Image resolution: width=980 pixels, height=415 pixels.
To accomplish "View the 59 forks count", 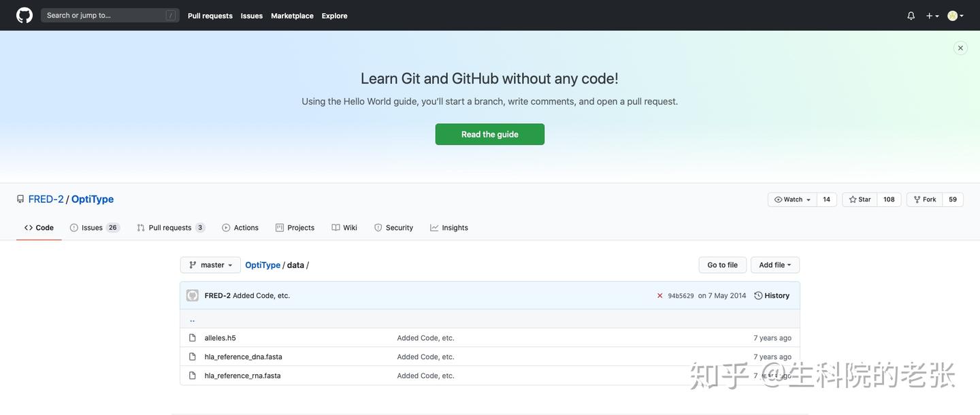I will point(953,199).
